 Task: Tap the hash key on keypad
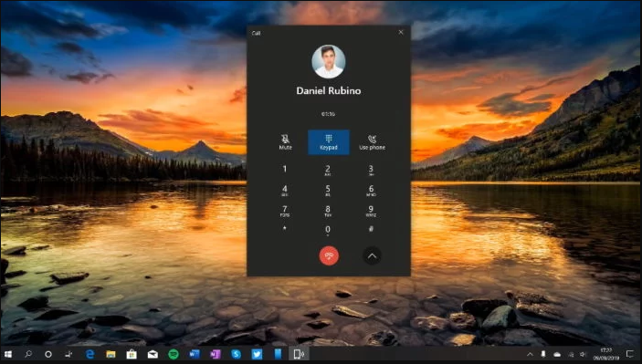point(371,229)
